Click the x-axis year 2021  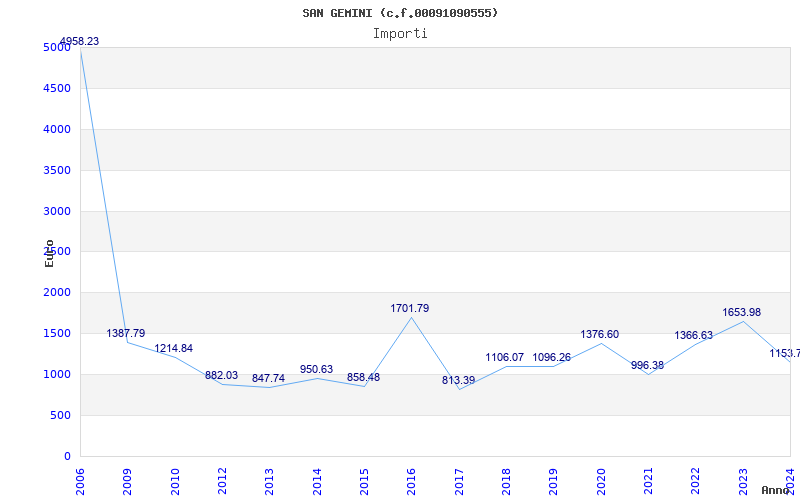(x=648, y=481)
